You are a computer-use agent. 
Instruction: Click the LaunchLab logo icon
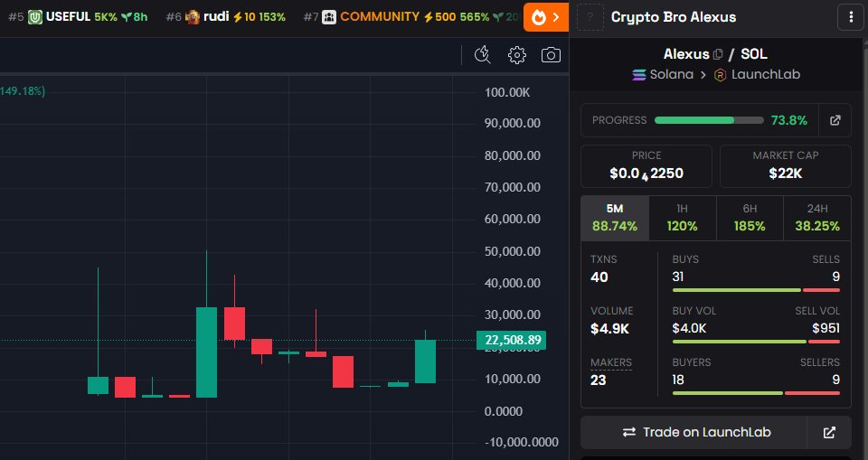click(x=720, y=75)
